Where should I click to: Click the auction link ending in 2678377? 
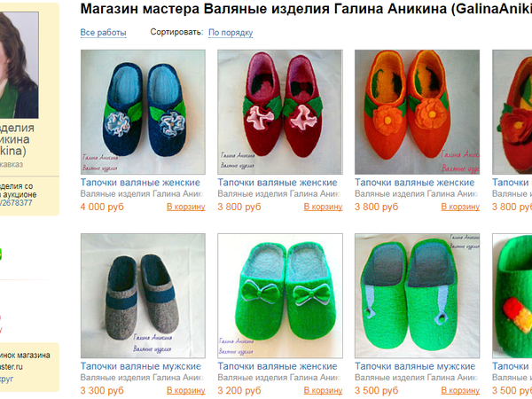coord(16,203)
